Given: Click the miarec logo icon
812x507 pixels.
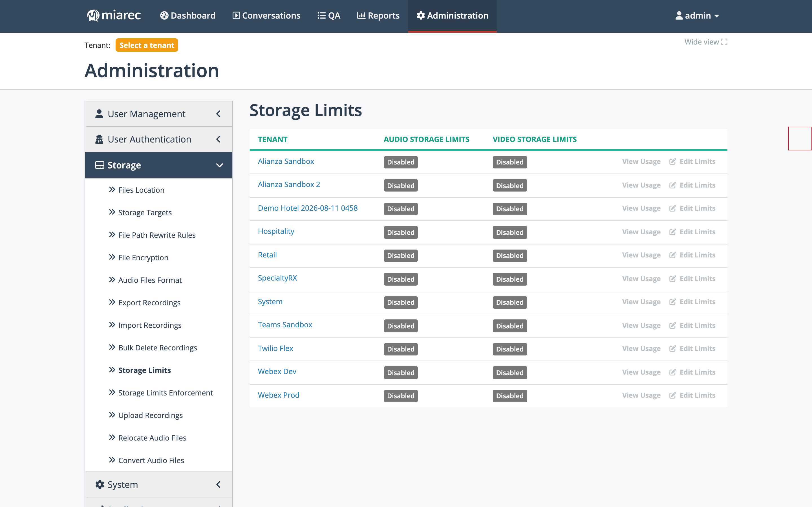Looking at the screenshot, I should click(93, 15).
